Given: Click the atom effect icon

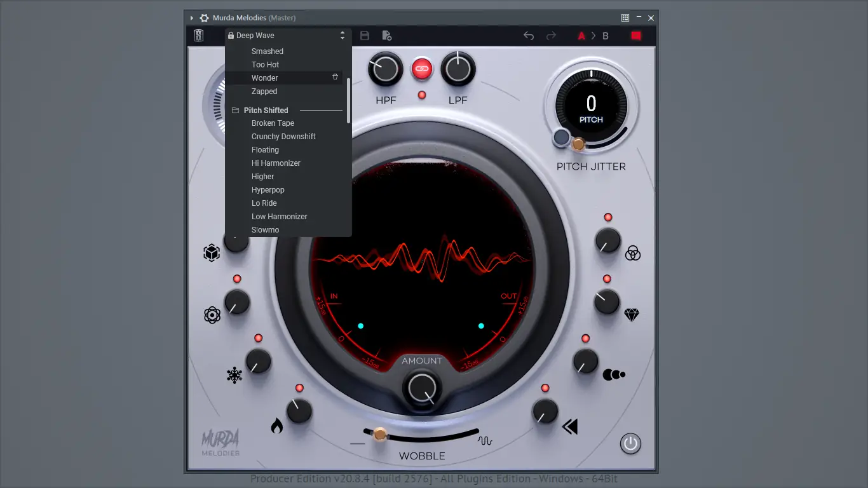Looking at the screenshot, I should pos(212,315).
